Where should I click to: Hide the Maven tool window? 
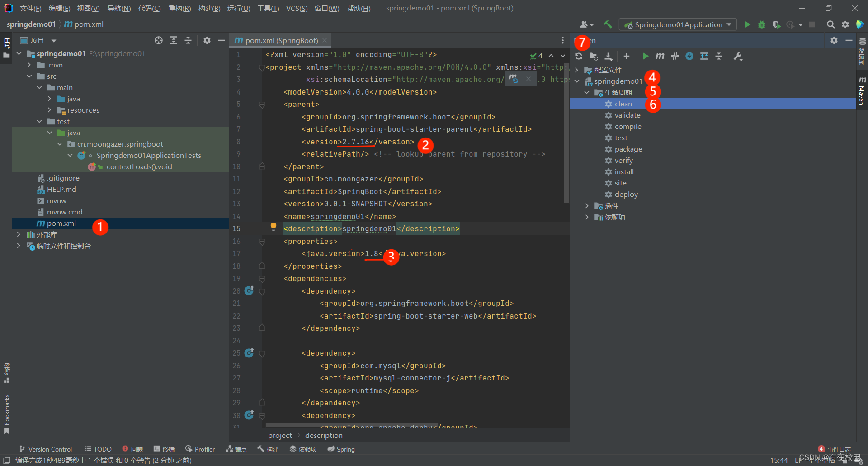tap(849, 40)
